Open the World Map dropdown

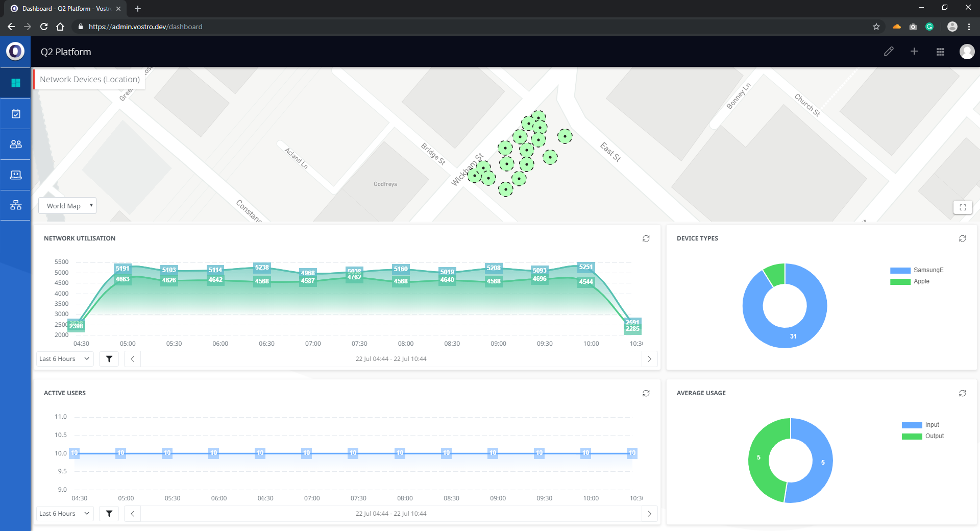click(x=68, y=206)
